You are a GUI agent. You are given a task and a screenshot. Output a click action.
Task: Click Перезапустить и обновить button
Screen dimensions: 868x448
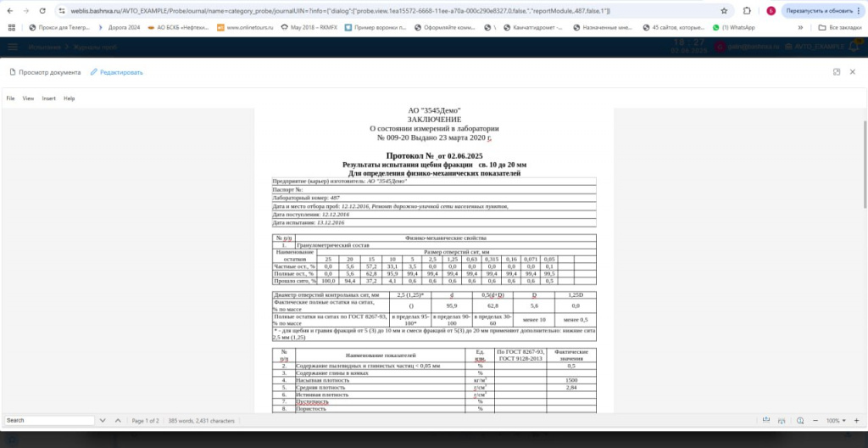[819, 10]
